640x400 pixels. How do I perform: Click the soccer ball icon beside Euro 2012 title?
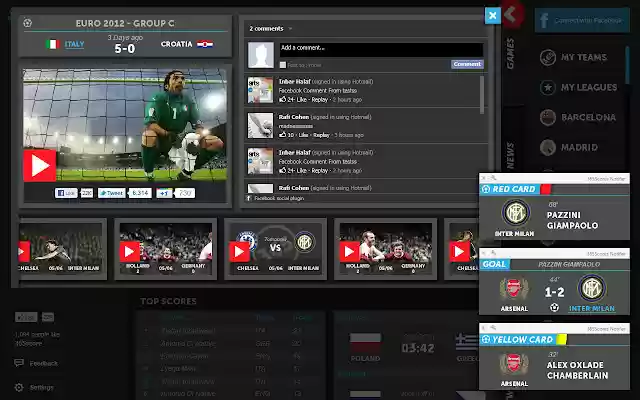pos(27,23)
